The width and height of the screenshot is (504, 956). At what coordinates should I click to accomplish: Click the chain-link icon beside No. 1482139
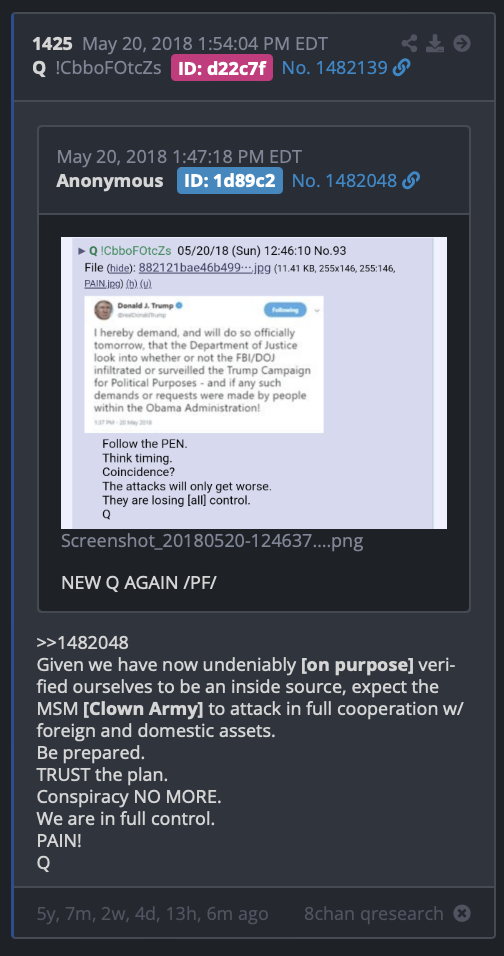(401, 68)
